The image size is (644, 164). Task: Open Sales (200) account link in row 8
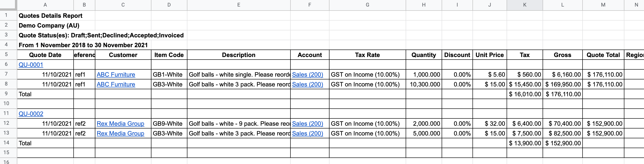click(307, 84)
